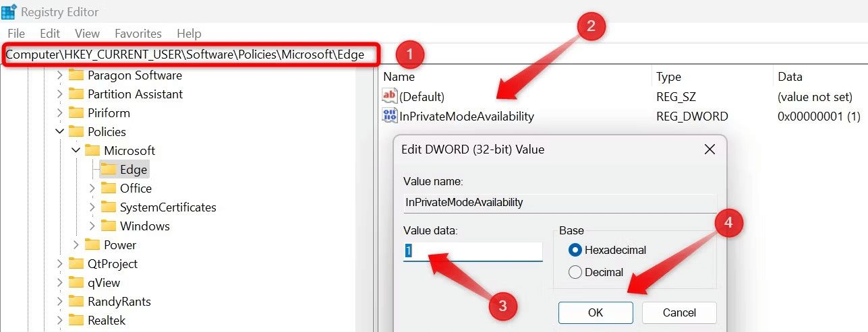Select the Hexadecimal base radio button
The image size is (868, 332).
click(575, 250)
